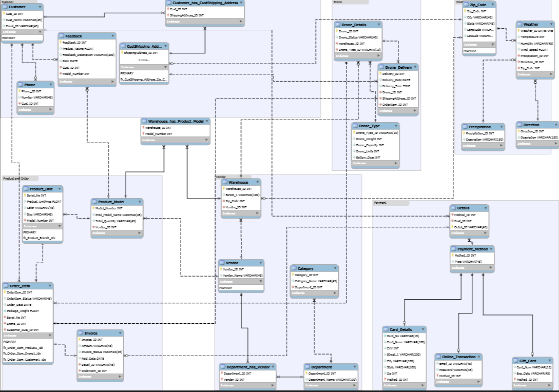The width and height of the screenshot is (559, 392).
Task: Collapse the Feedback table with header arrow
Action: pos(112,36)
